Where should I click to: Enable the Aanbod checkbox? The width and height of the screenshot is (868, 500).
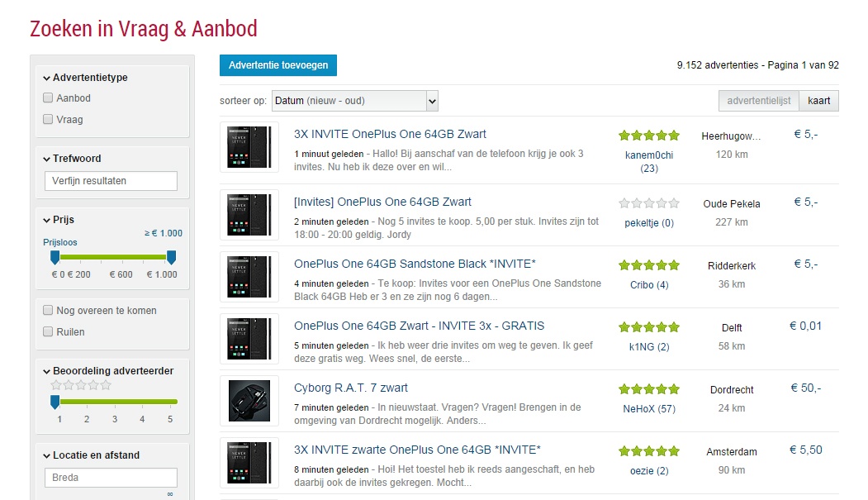pos(48,98)
